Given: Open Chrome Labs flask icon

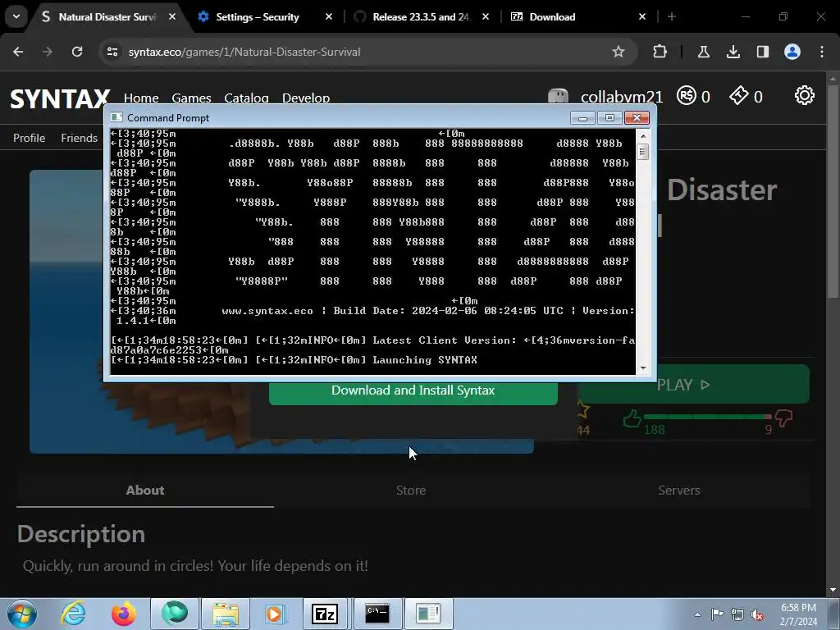Looking at the screenshot, I should (x=703, y=52).
